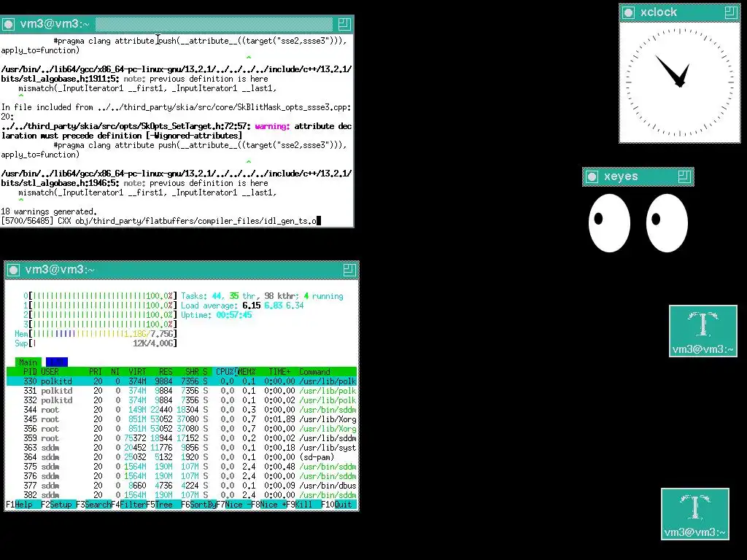This screenshot has width=747, height=560.
Task: Click F7 Nice - in htop
Action: pos(233,505)
